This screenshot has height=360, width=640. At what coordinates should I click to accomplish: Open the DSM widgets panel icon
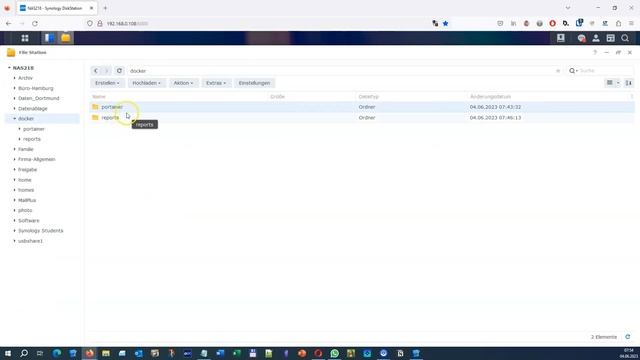click(611, 38)
